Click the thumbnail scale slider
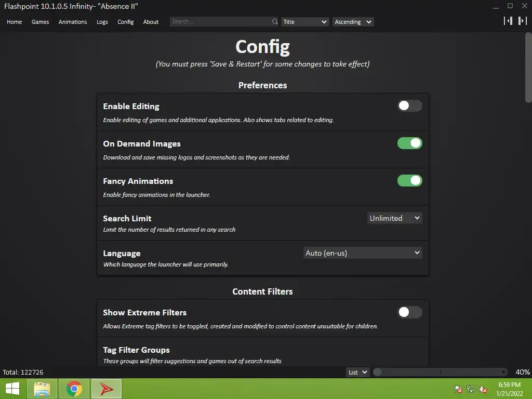Screen dimensions: 532x399 [441, 372]
